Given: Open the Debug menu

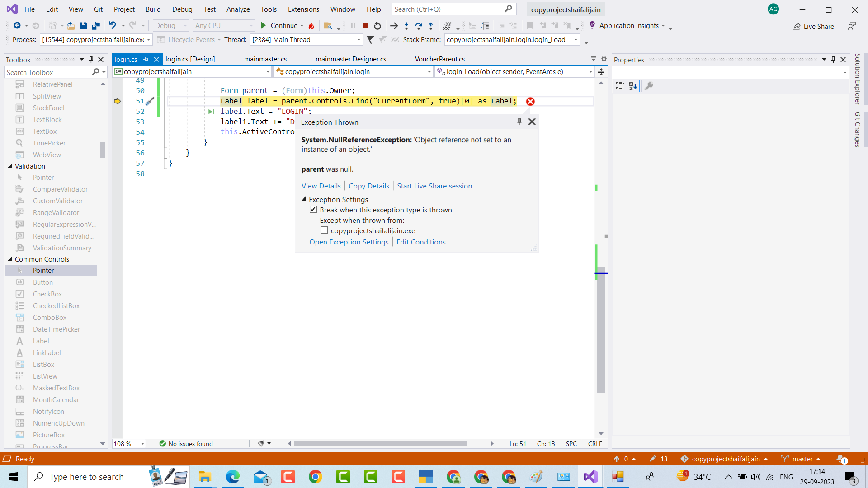Looking at the screenshot, I should [x=182, y=9].
